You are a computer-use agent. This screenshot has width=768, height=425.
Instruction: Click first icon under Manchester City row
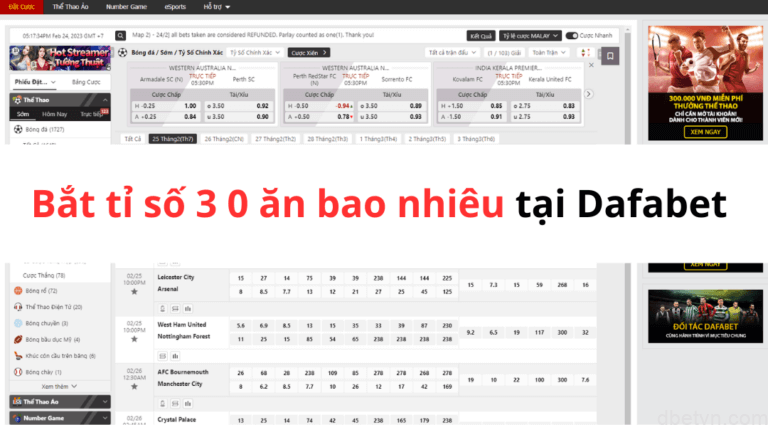[x=163, y=403]
